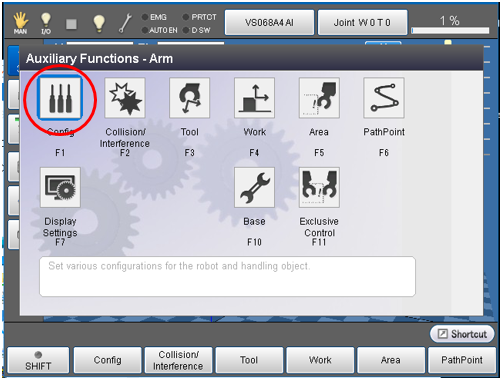
Task: Click the bottom Area function key
Action: (391, 360)
